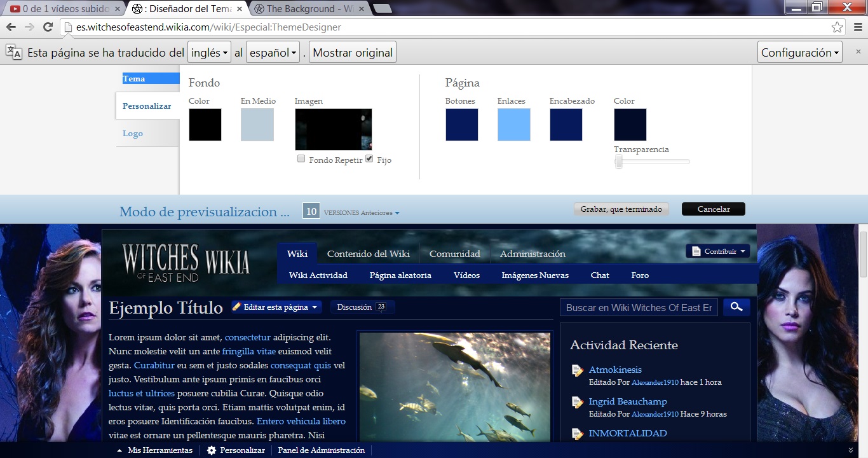Click the wiki search input field
The image size is (868, 458).
click(x=639, y=307)
